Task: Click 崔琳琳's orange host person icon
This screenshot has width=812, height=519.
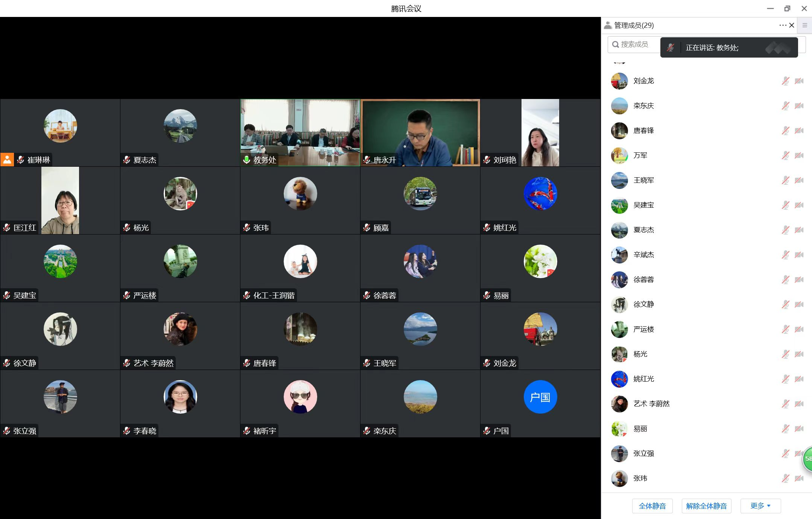Action: pos(7,160)
